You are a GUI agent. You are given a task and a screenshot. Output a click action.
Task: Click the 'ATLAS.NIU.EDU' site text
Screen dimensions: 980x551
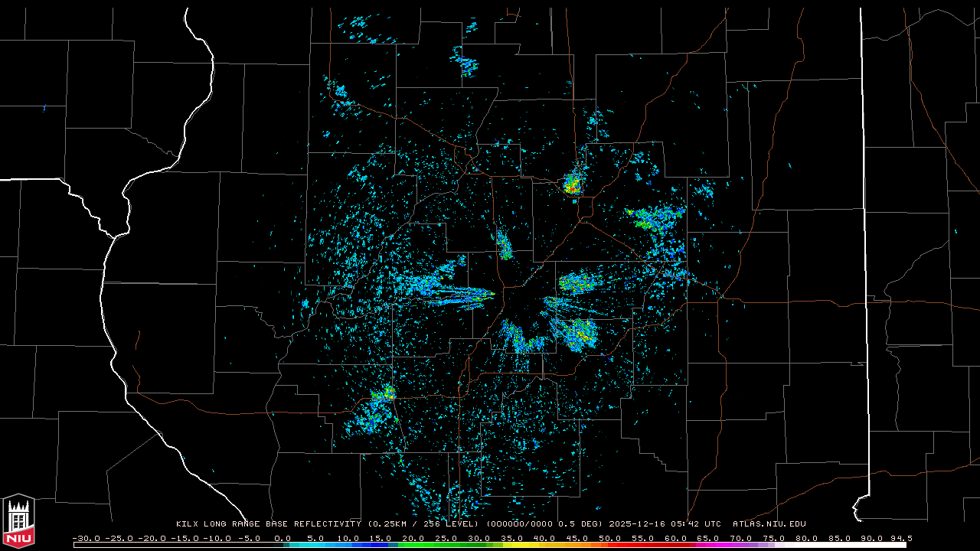769,524
